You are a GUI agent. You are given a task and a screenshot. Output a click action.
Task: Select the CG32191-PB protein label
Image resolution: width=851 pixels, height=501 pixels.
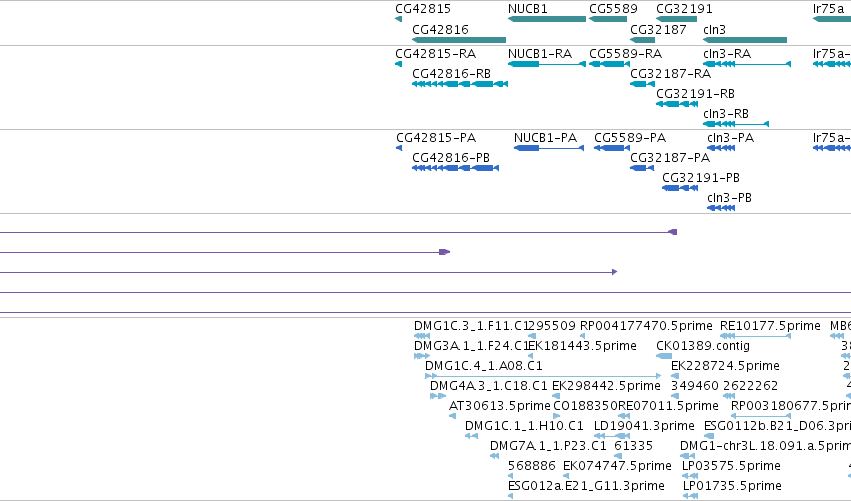[701, 177]
